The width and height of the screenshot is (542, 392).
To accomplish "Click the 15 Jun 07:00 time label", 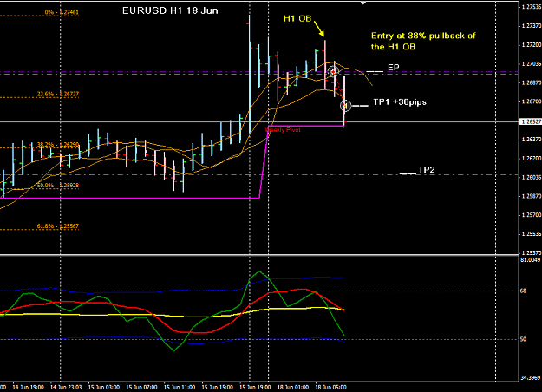I will pyautogui.click(x=141, y=387).
